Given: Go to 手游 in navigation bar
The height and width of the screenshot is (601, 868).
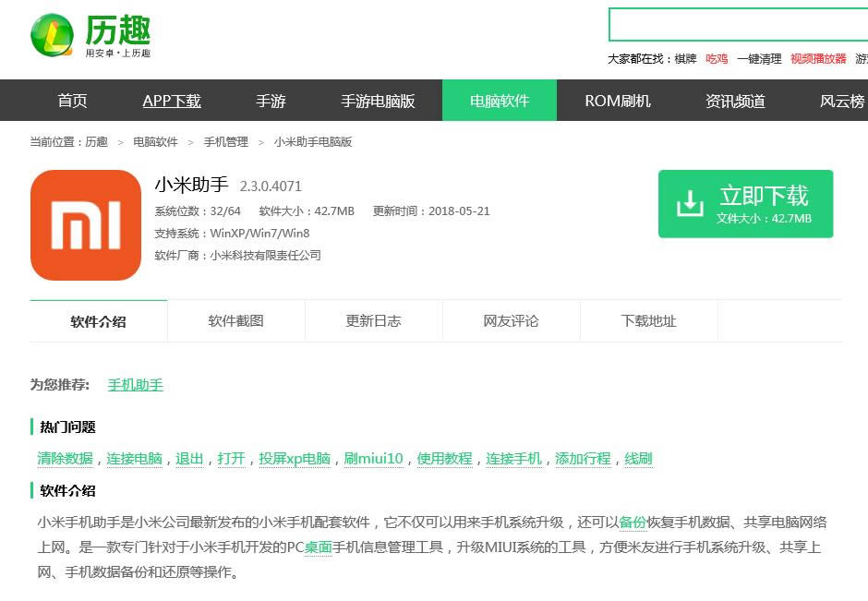Looking at the screenshot, I should pyautogui.click(x=271, y=101).
